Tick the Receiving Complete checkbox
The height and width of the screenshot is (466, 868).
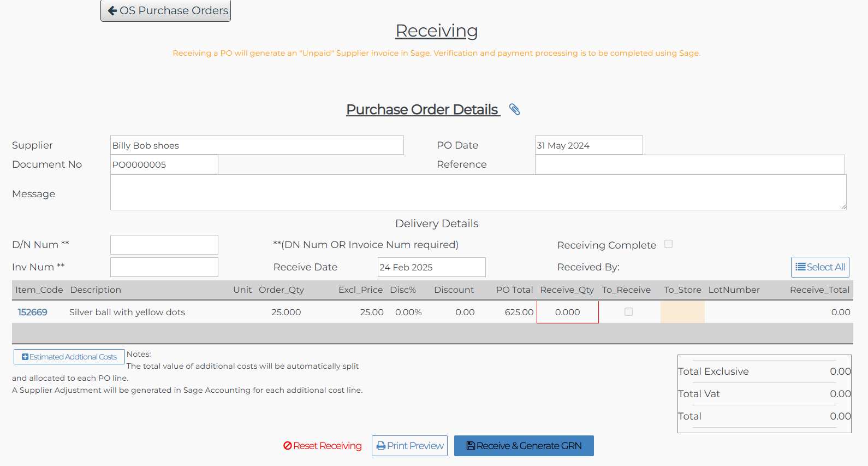668,244
